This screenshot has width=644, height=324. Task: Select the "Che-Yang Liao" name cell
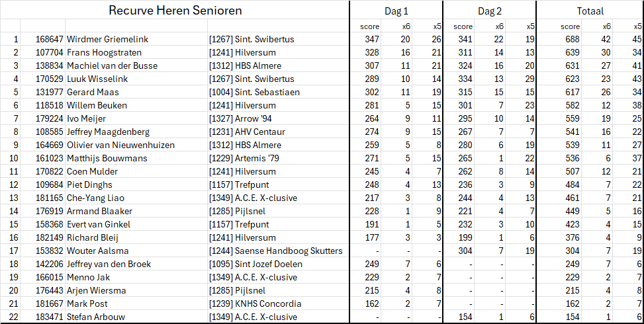click(95, 198)
